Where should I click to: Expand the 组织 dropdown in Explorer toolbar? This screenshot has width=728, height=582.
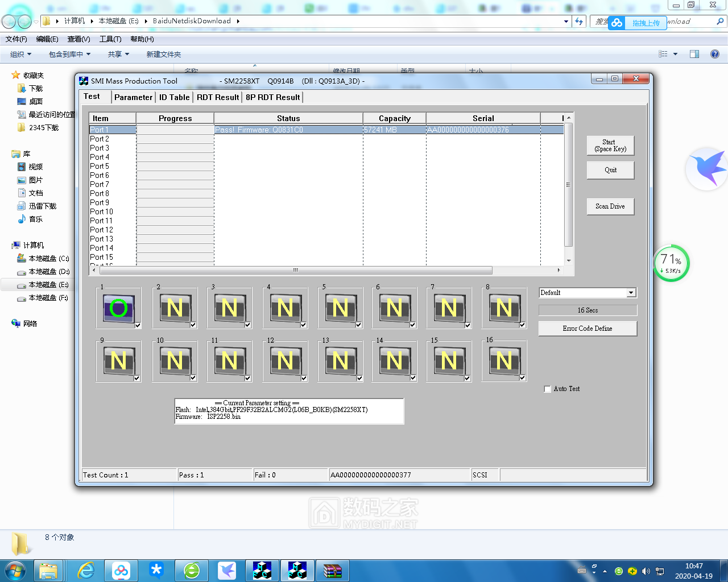pos(20,55)
